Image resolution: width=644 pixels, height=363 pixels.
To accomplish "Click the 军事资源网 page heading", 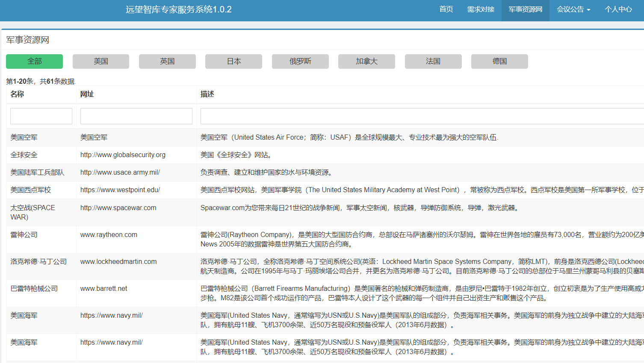I will 28,40.
